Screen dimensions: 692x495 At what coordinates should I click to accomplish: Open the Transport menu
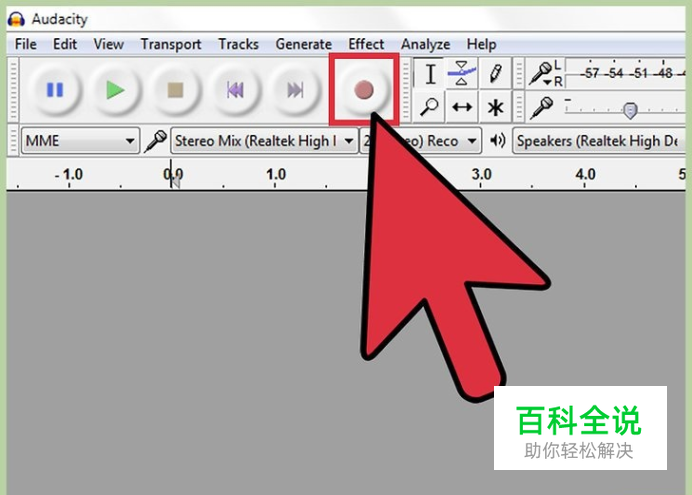(x=171, y=45)
